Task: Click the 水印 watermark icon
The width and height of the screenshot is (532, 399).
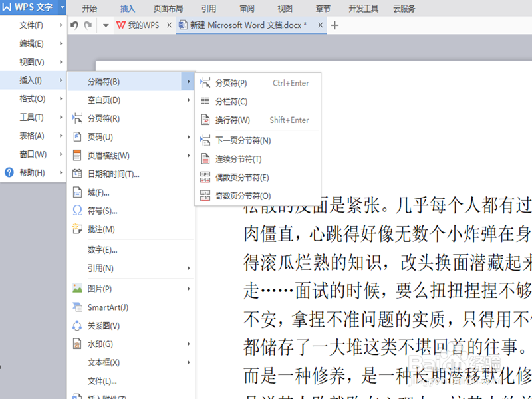Action: coord(78,344)
